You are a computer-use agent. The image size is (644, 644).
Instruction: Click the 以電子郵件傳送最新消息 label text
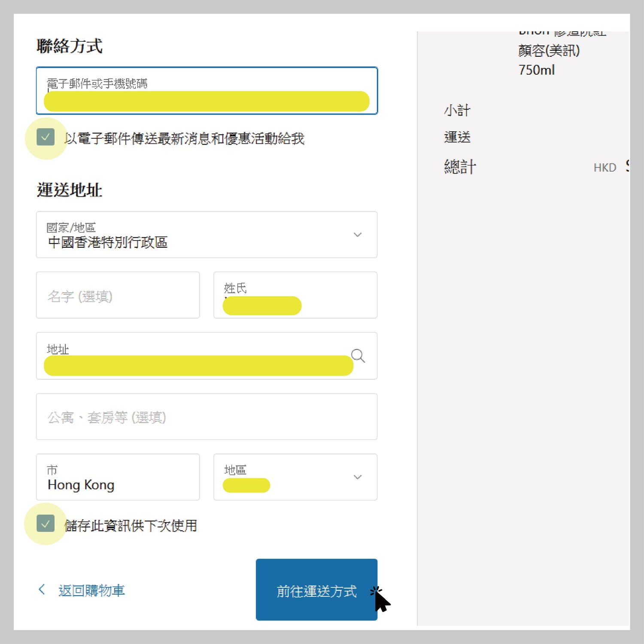[x=184, y=139]
